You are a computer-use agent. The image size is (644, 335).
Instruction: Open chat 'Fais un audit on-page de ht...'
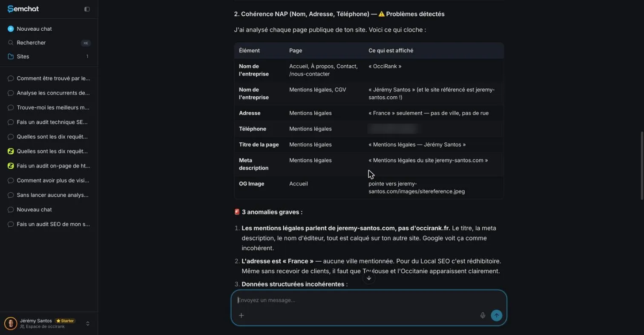click(x=49, y=166)
